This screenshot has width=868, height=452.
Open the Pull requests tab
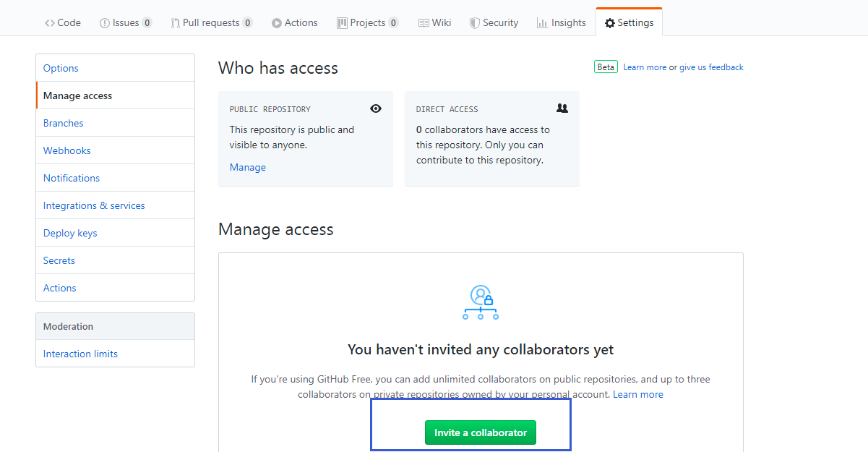(212, 22)
